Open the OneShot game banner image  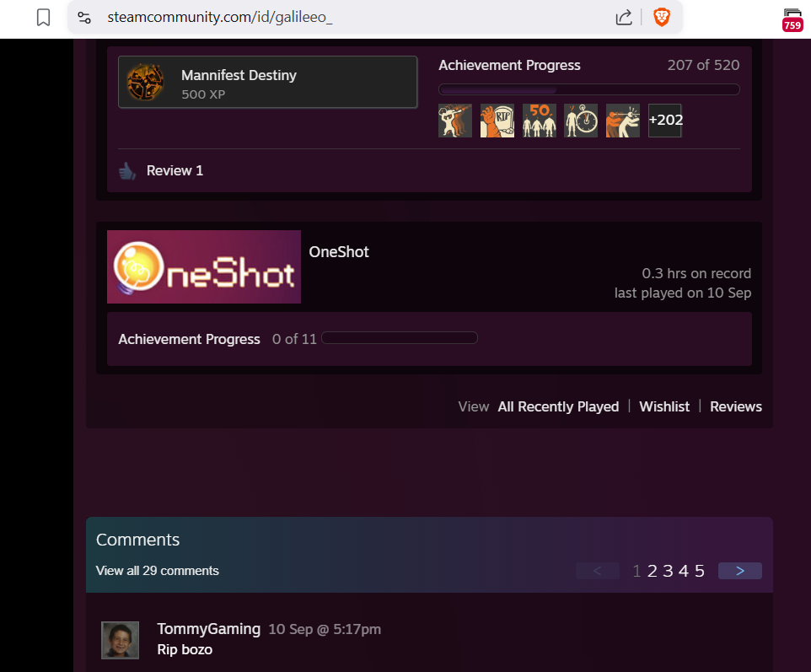[204, 267]
